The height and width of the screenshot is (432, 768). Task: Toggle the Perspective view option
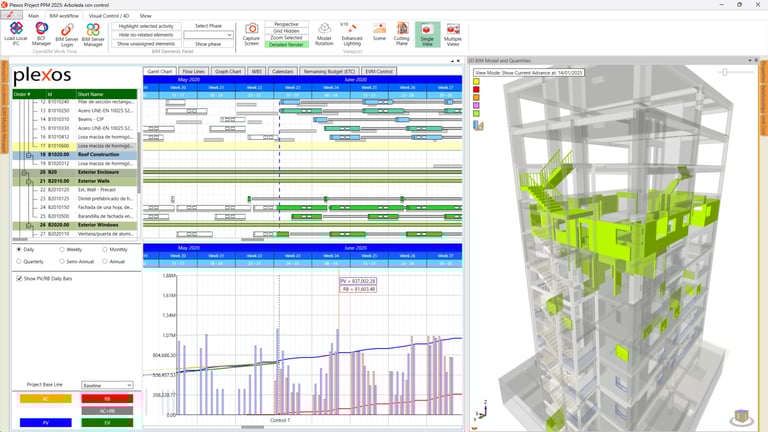pos(287,24)
